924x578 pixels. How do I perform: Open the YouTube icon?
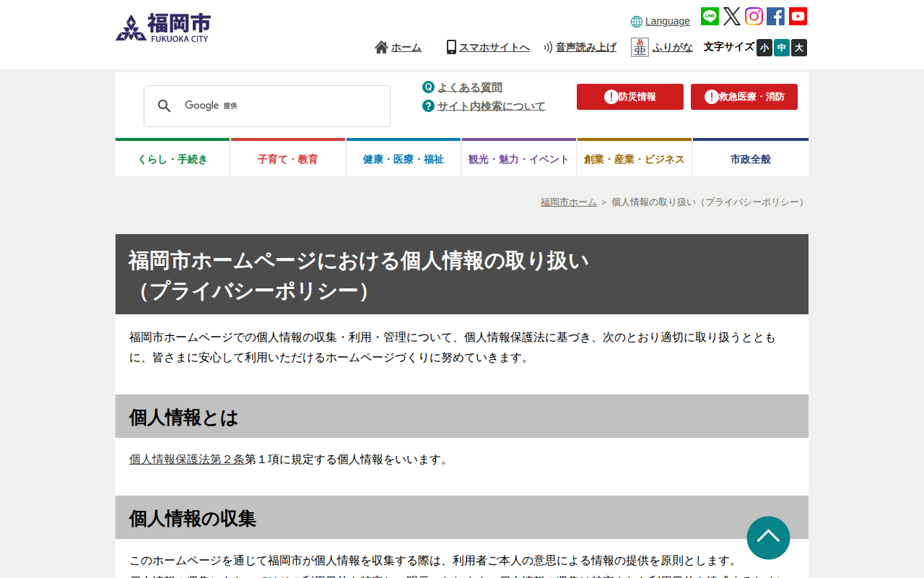[x=798, y=16]
